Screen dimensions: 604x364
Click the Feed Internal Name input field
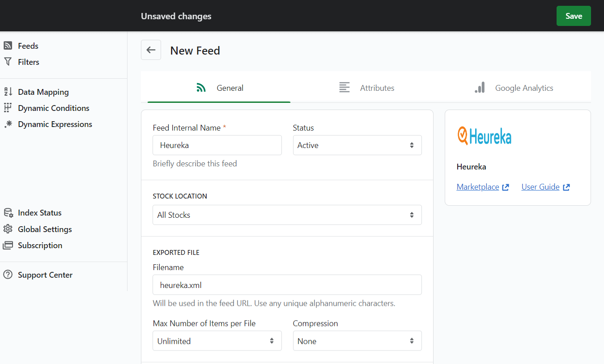click(x=217, y=145)
